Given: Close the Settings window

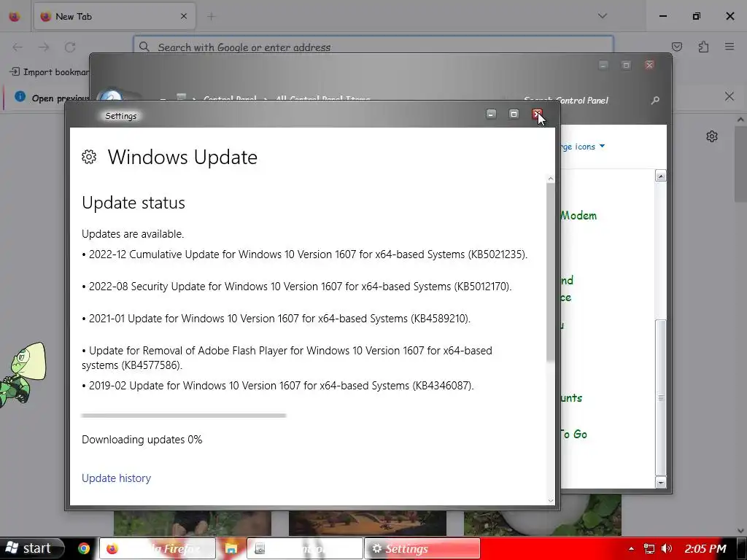Looking at the screenshot, I should 537,114.
